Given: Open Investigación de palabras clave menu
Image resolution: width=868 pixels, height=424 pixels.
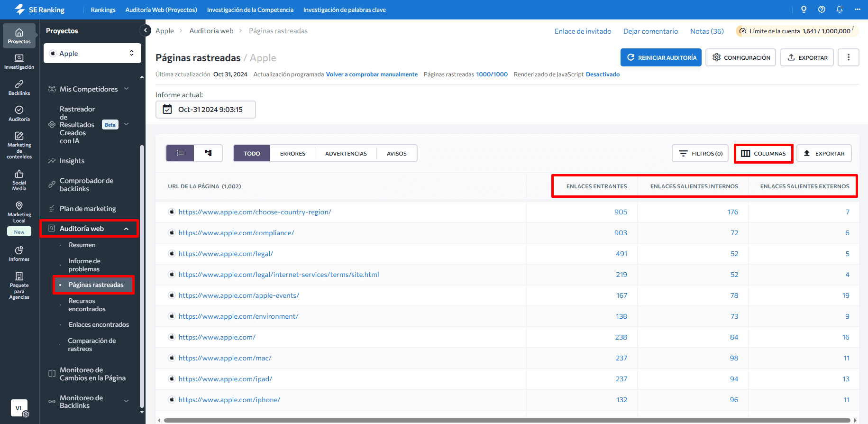Looking at the screenshot, I should (x=345, y=9).
